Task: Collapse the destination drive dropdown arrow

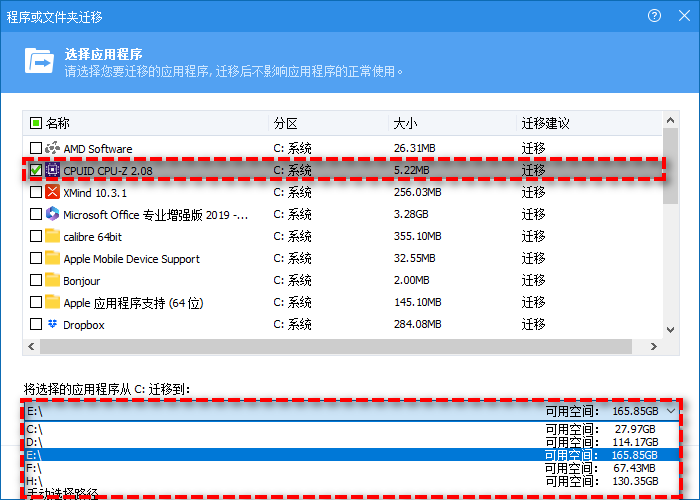Action: pos(671,411)
